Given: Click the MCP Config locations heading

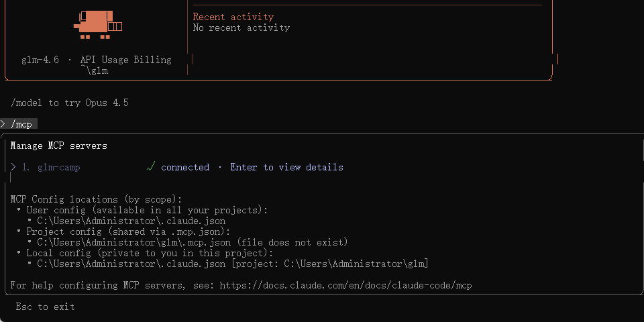Looking at the screenshot, I should [96, 199].
